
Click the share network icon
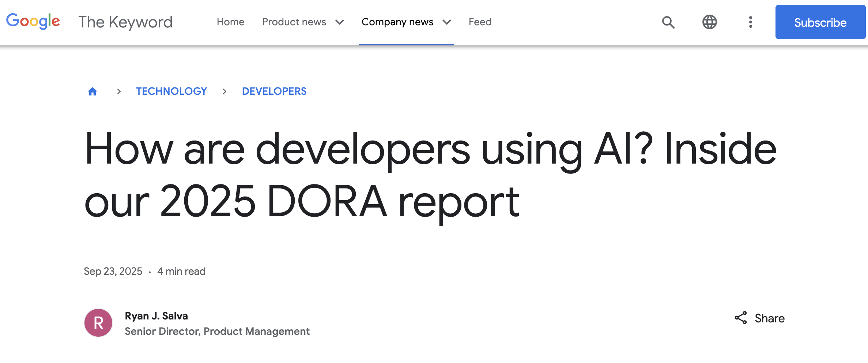click(741, 318)
